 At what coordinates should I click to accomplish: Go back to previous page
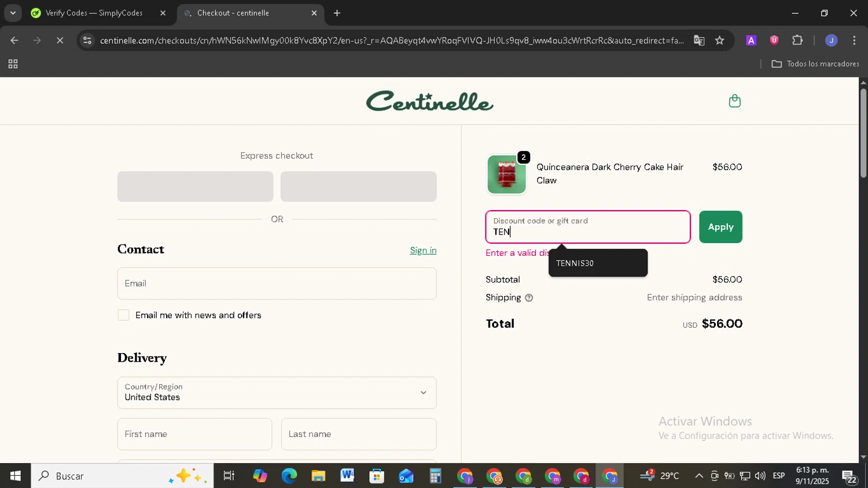click(x=14, y=41)
